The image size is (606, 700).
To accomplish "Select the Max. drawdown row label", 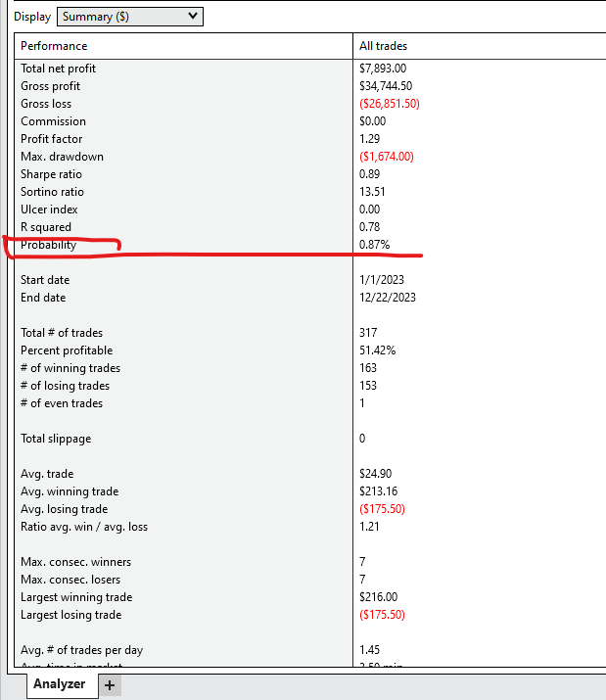I will 62,157.
